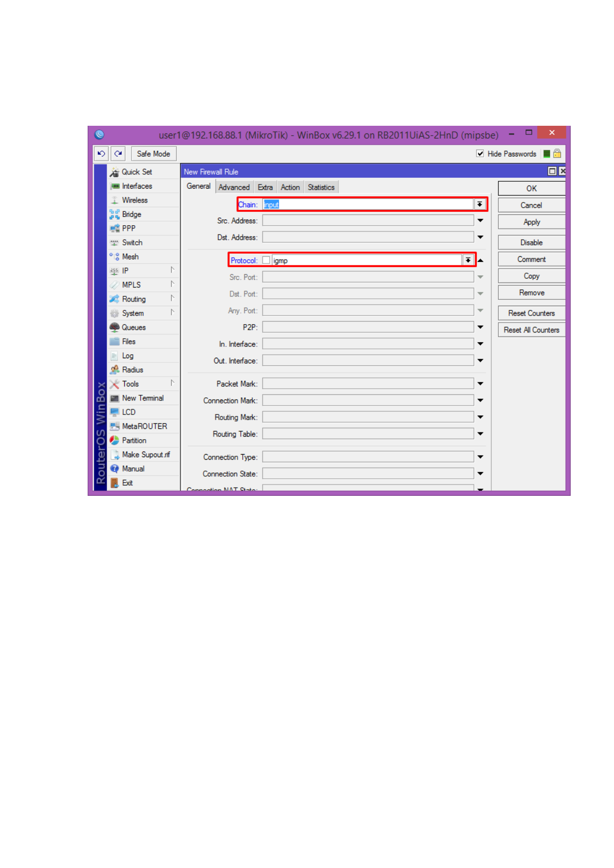614x868 pixels.
Task: Select the Wireless antenna icon
Action: [114, 201]
